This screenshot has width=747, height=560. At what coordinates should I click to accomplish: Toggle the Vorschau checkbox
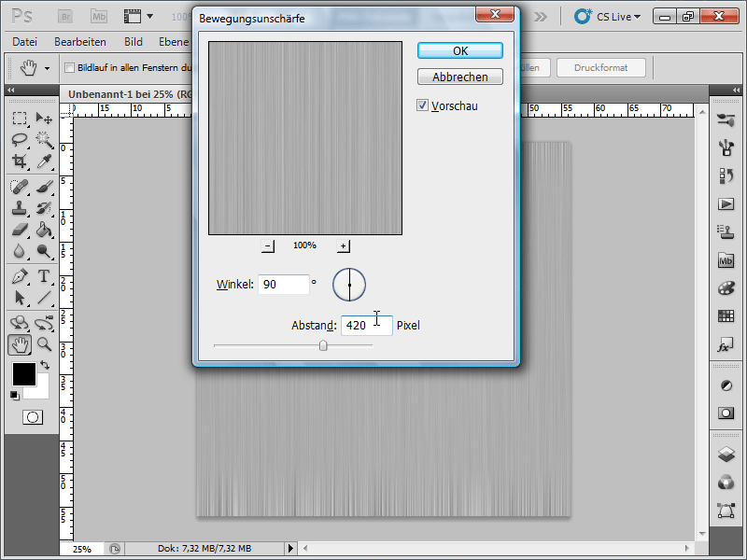pyautogui.click(x=422, y=105)
